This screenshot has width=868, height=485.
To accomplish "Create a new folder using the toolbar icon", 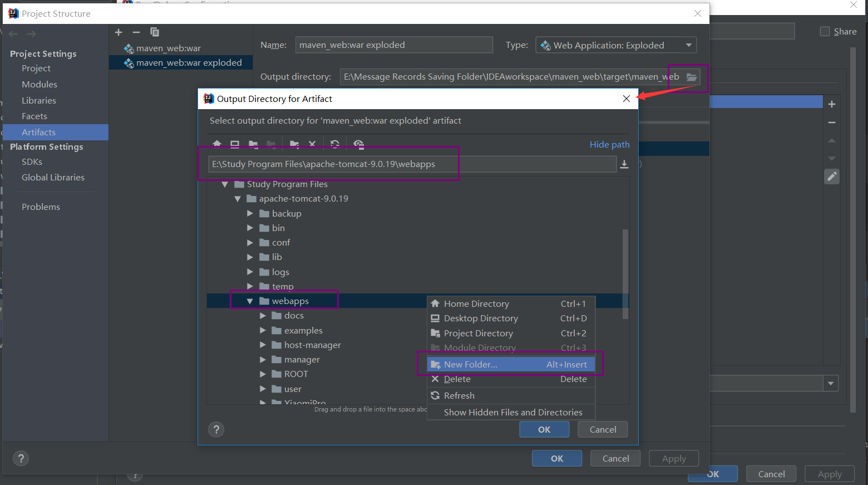I will (294, 144).
